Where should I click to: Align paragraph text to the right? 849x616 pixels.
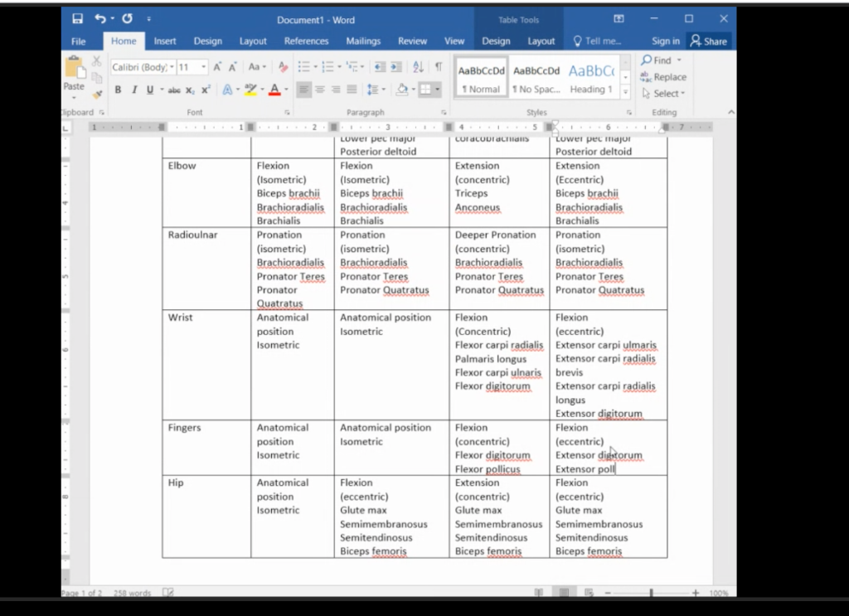[336, 90]
